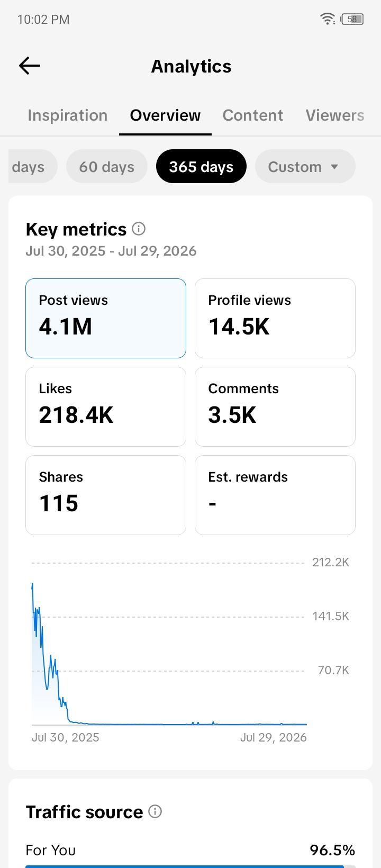Select the 60 days filter
This screenshot has width=381, height=868.
coord(107,166)
